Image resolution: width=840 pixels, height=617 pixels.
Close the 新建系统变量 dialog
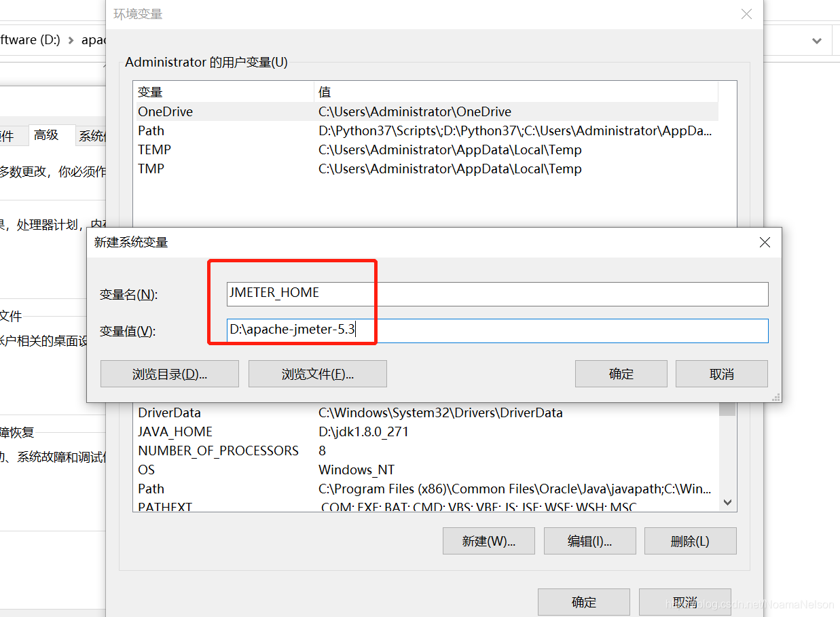pos(765,243)
